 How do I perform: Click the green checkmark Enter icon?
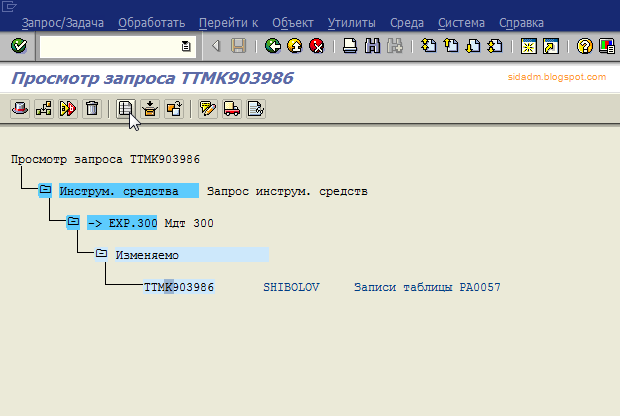pyautogui.click(x=19, y=46)
